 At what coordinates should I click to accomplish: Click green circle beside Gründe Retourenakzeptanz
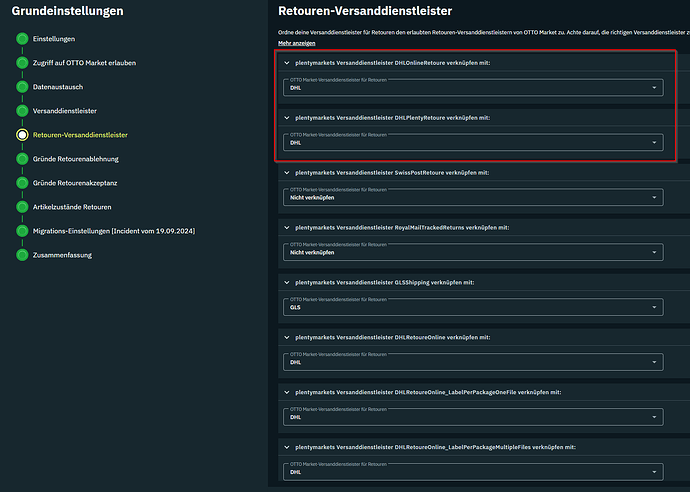tap(22, 183)
